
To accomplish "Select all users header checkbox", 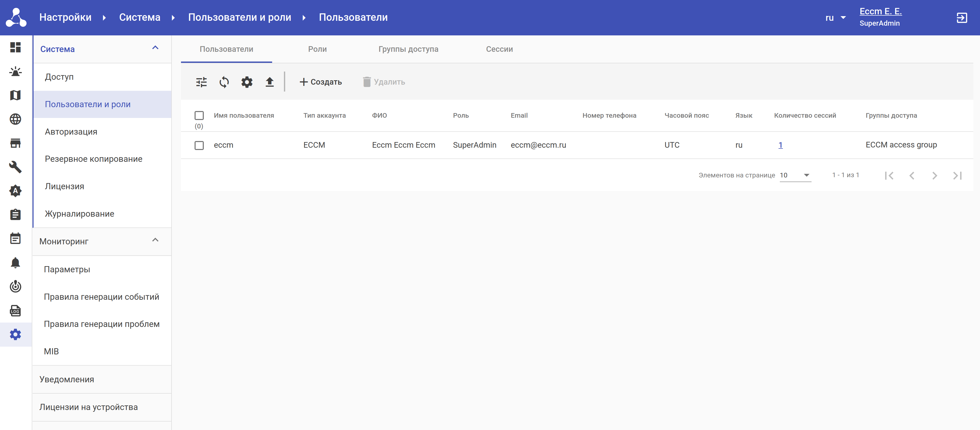I will [199, 115].
